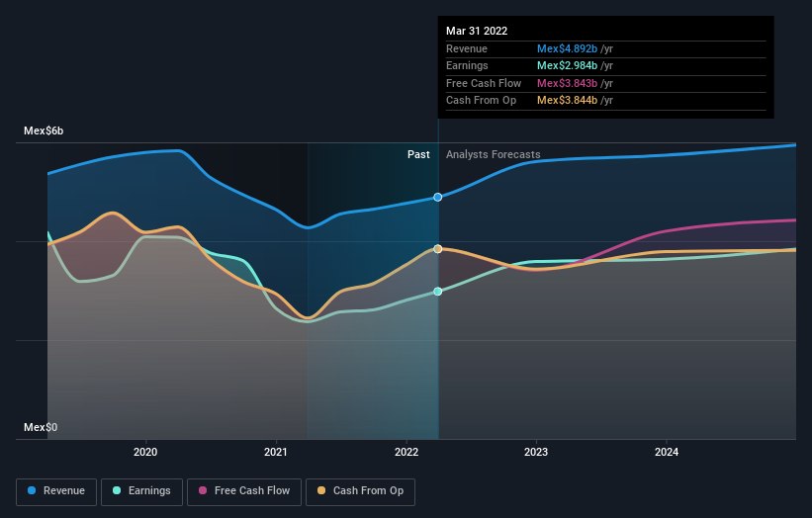Toggle the Free Cash Flow legend button
The height and width of the screenshot is (518, 812).
click(x=244, y=491)
